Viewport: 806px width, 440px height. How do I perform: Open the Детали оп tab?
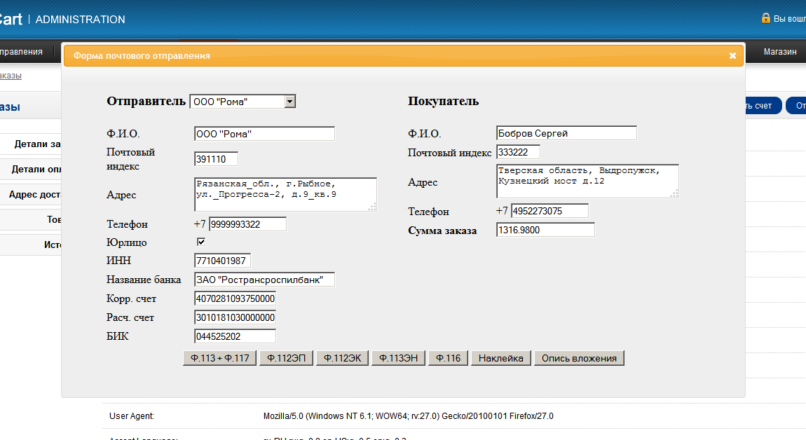[31, 169]
